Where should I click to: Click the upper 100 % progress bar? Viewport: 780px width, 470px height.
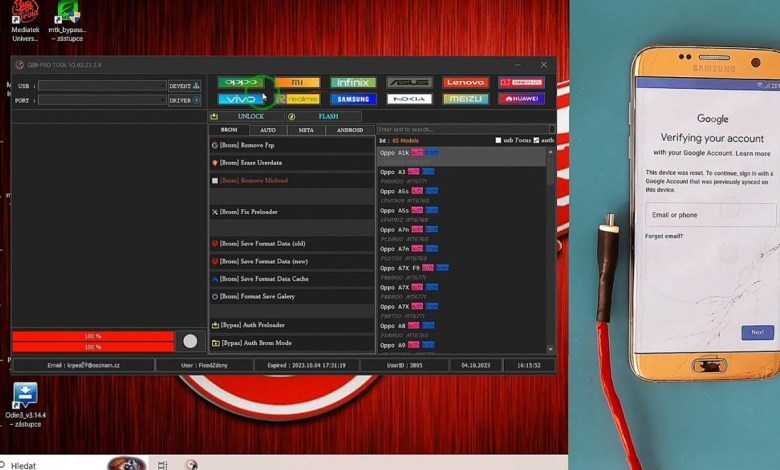(x=93, y=336)
